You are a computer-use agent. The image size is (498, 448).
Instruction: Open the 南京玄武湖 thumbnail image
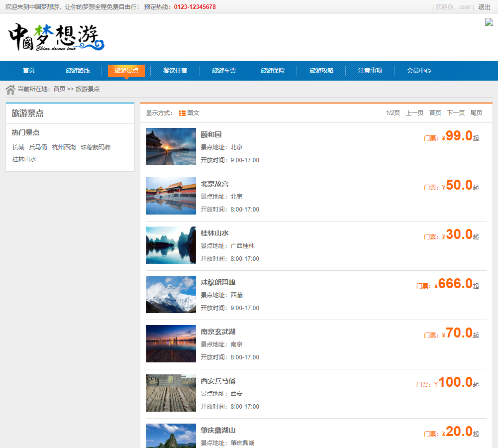[x=171, y=343]
